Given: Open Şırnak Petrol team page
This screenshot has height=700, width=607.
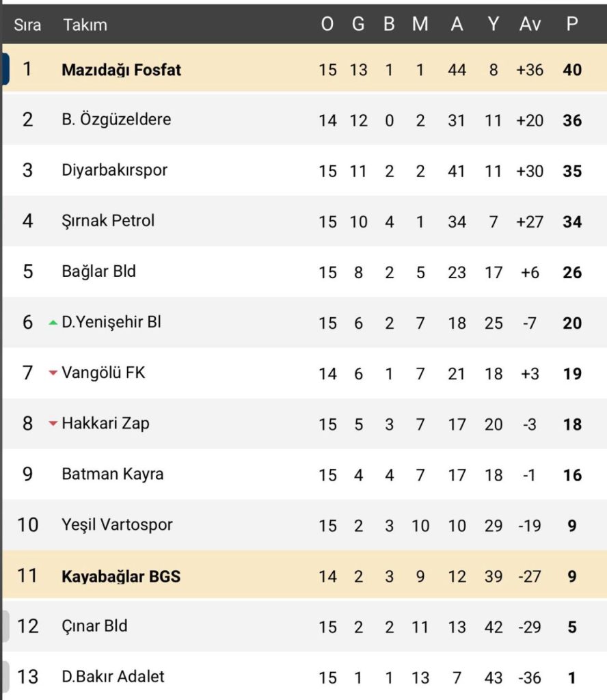Looking at the screenshot, I should pos(108,221).
